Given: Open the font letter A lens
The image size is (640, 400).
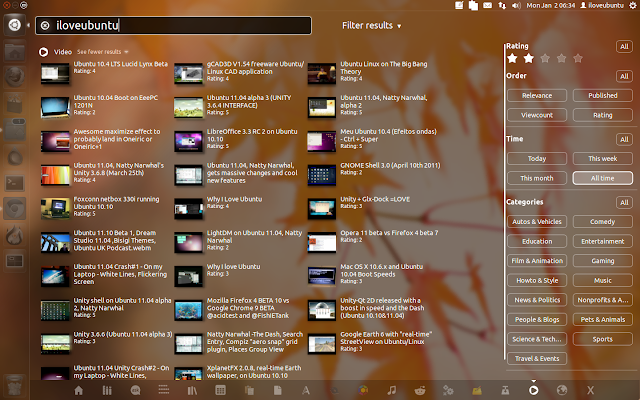Looking at the screenshot, I should tap(306, 391).
